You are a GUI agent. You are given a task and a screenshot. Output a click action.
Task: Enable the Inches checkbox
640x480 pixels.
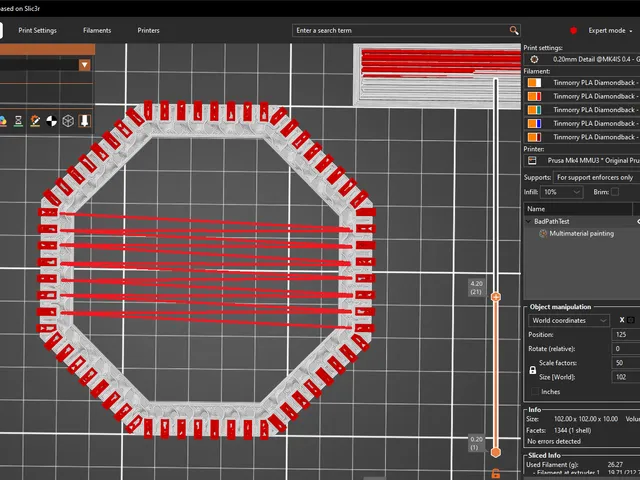click(x=535, y=392)
